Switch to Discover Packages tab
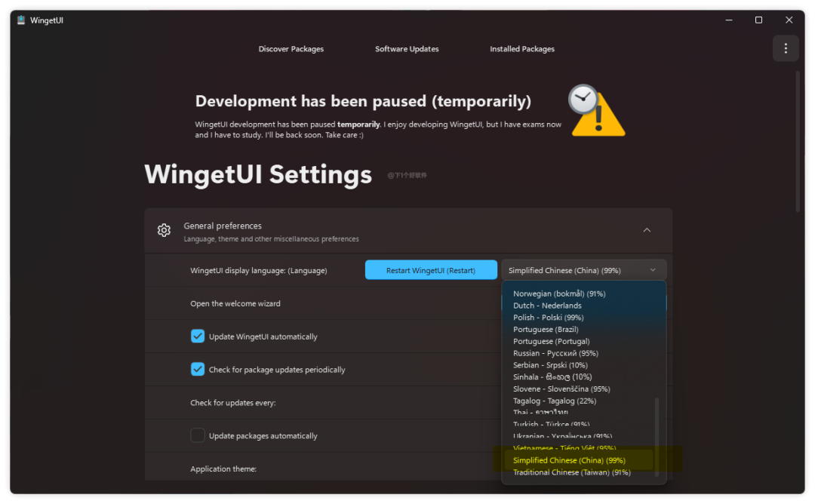Viewport: 815px width, 504px height. tap(291, 49)
